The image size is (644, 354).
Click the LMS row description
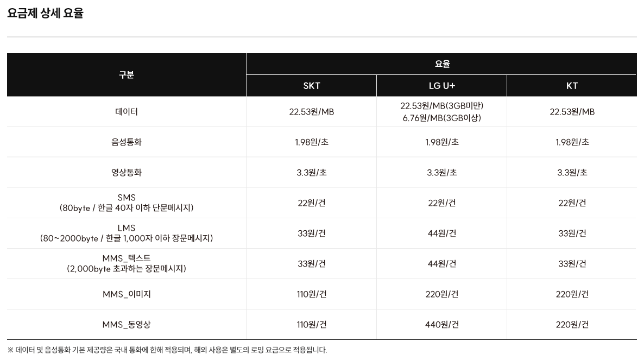pyautogui.click(x=127, y=233)
